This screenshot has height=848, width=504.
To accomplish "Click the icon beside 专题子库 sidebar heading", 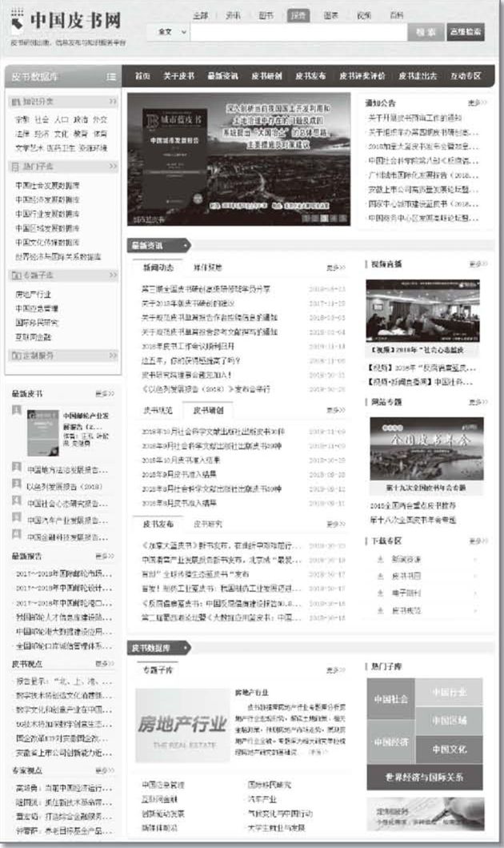I will coord(16,275).
